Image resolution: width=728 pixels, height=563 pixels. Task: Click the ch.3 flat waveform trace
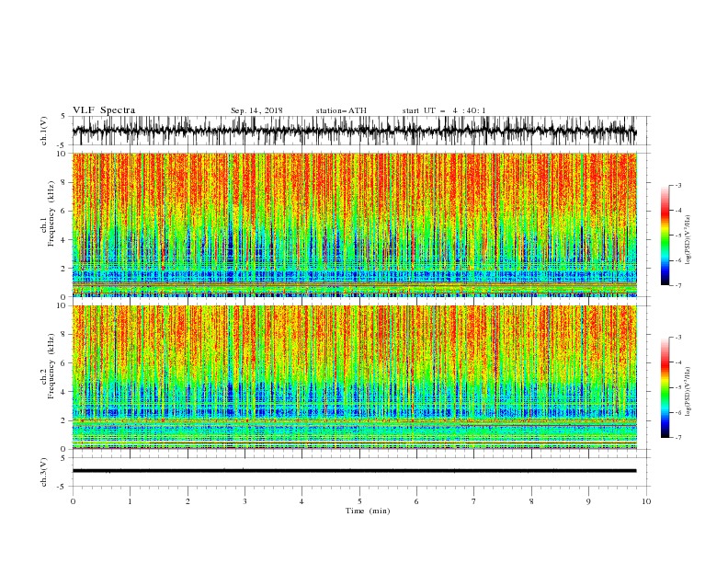354,471
